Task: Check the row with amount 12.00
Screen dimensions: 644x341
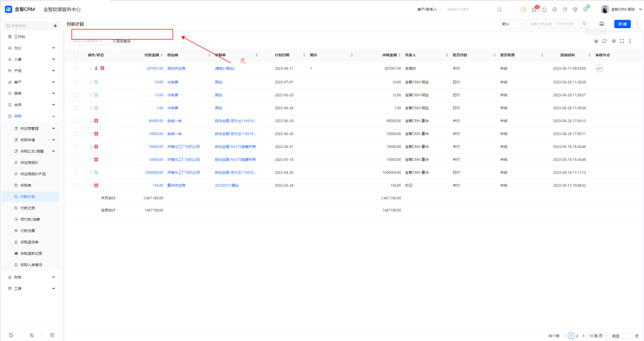Action: point(76,95)
